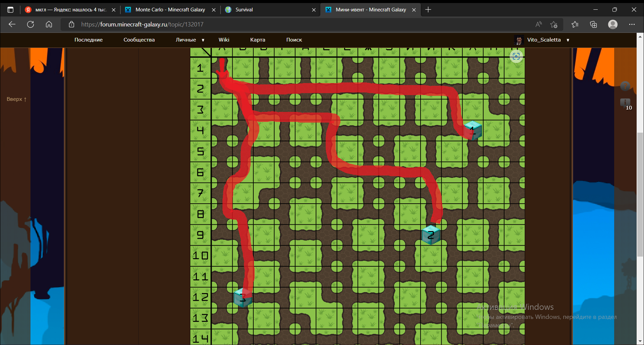
Task: Open the tab actions menu
Action: coord(10,10)
